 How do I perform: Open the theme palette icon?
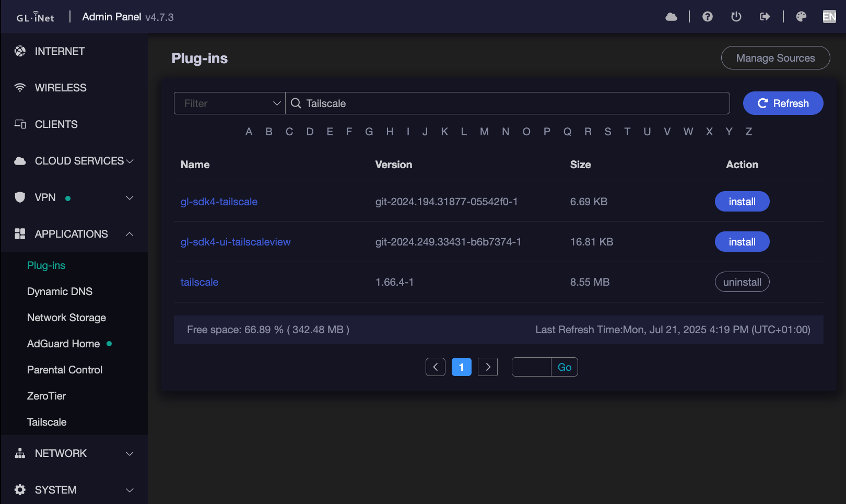point(801,17)
